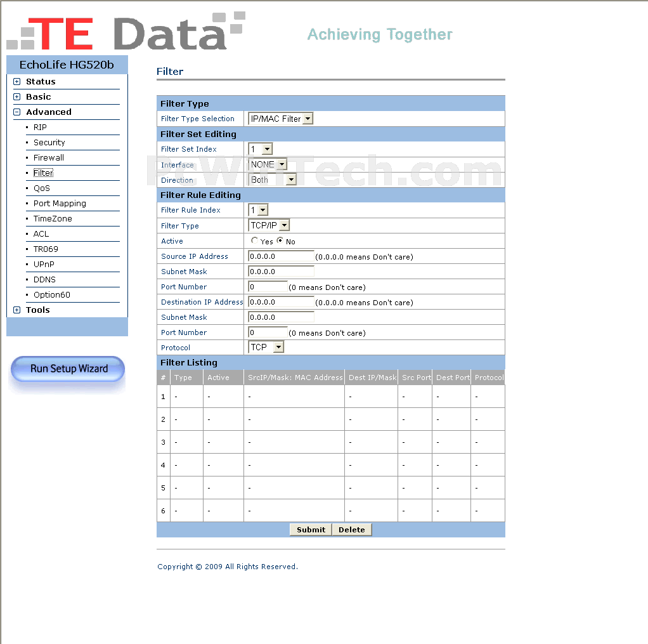The height and width of the screenshot is (644, 648).
Task: Click the Achieving Together slogan
Action: pyautogui.click(x=380, y=35)
